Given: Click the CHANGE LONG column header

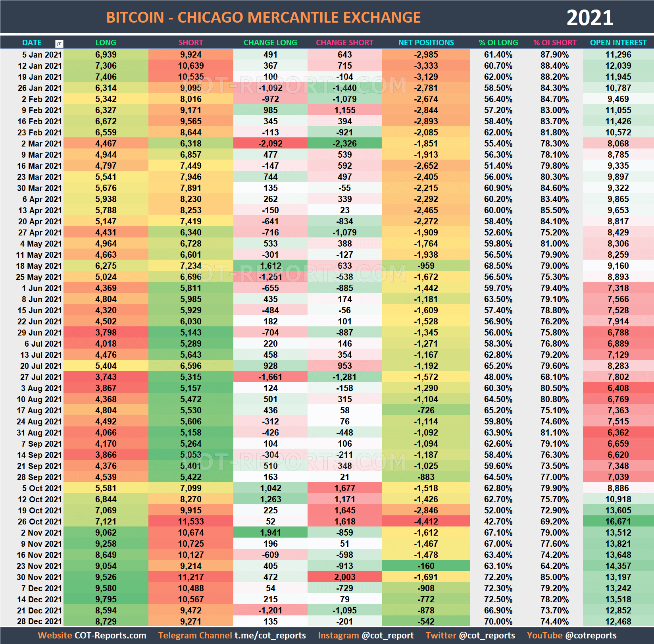Looking at the screenshot, I should (270, 42).
